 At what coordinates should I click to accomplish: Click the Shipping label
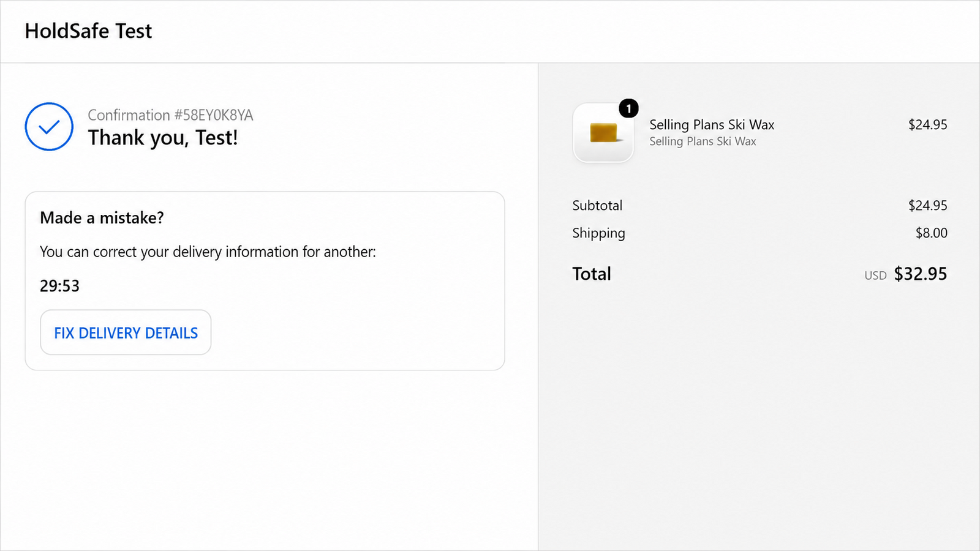pos(598,233)
